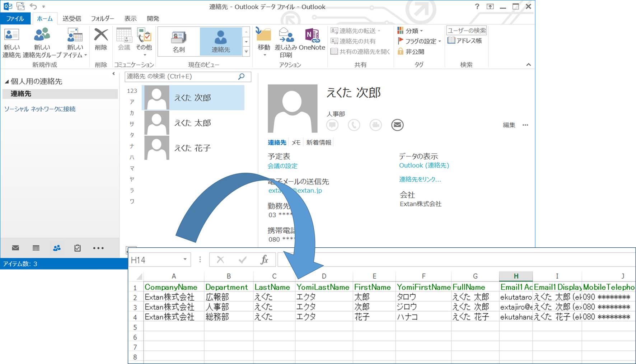Collapse the ribbon with the chevron
Viewport: 636px width, 364px height.
(x=528, y=65)
